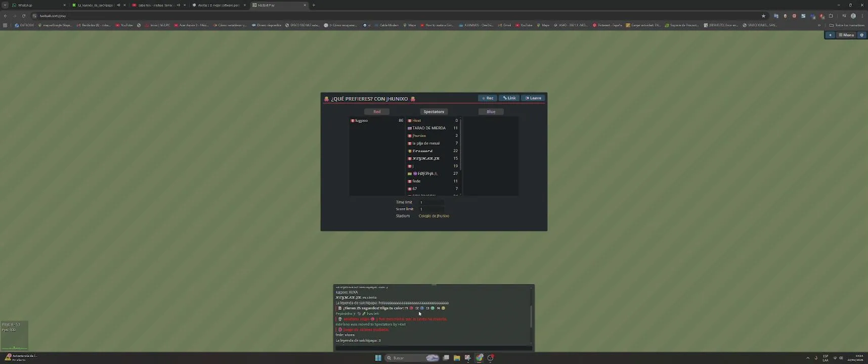The height and width of the screenshot is (364, 868).
Task: Join the Red team button
Action: click(377, 112)
